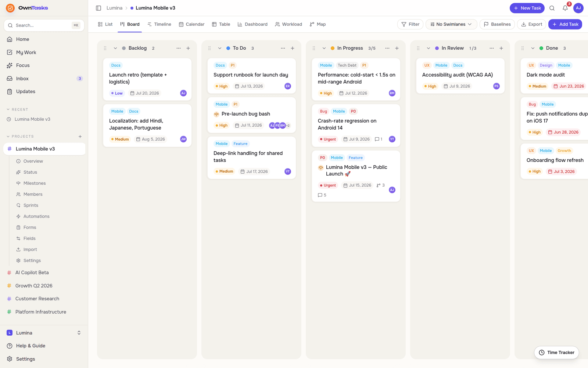Collapse the In Progress column chevron
The height and width of the screenshot is (368, 588).
coord(324,48)
